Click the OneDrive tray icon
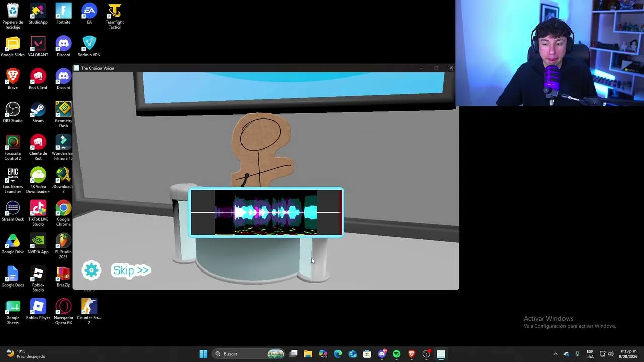Viewport: 644px width, 362px height. click(567, 354)
